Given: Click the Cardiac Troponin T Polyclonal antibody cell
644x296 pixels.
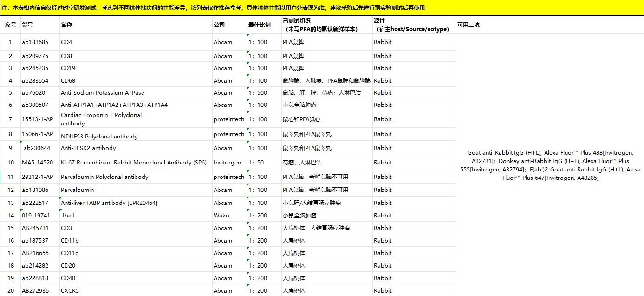Looking at the screenshot, I should pos(136,119).
